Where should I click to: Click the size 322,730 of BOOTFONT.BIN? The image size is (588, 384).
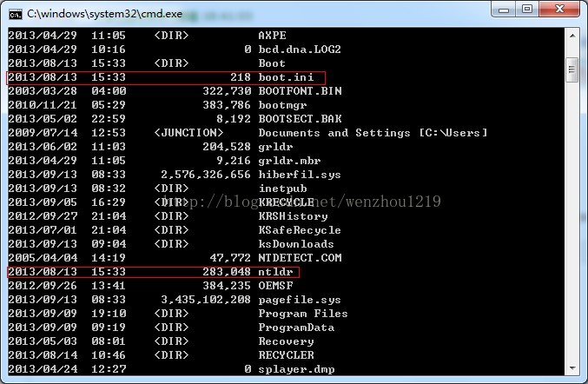coord(227,90)
